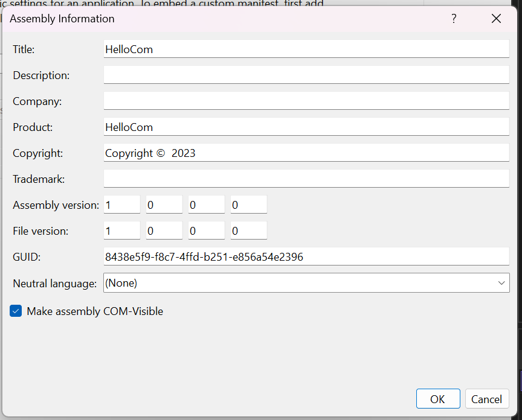Select the GUID value field
The width and height of the screenshot is (522, 420).
[306, 256]
